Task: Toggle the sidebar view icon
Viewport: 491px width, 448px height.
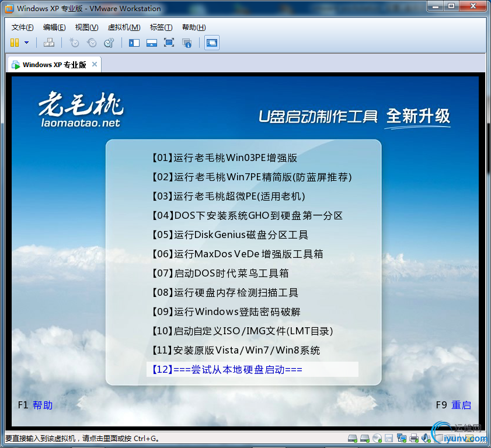Action: (134, 43)
